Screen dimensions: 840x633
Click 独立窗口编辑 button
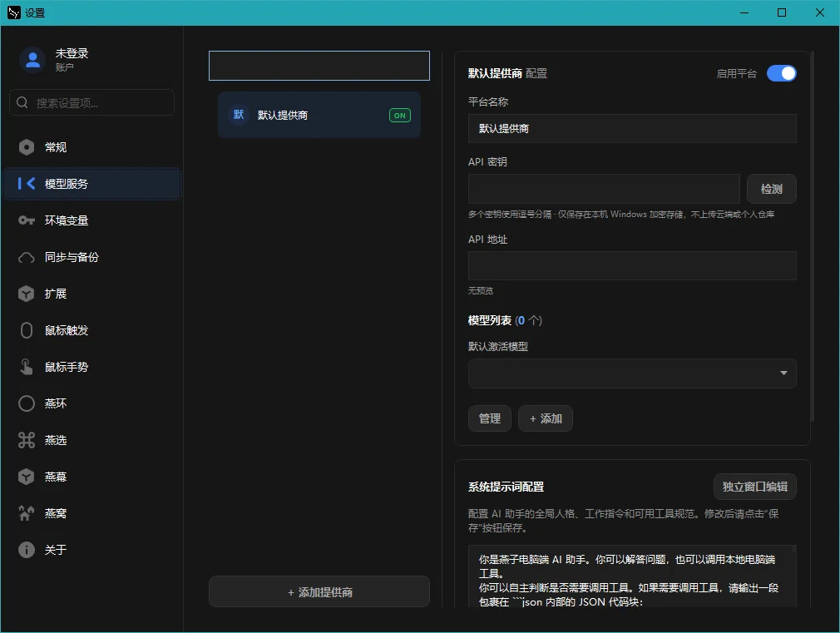(x=755, y=487)
